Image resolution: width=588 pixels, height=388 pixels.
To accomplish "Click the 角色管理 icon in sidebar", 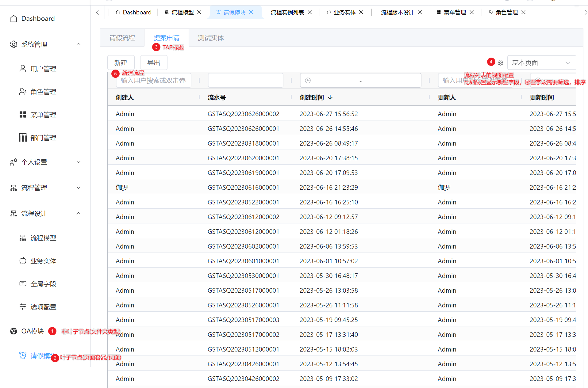I will pos(23,92).
